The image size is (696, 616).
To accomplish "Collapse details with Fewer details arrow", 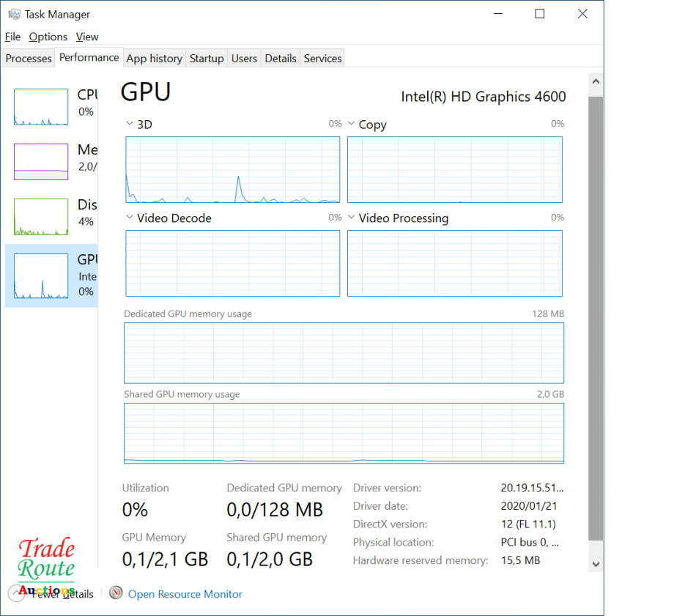I will coord(16,593).
